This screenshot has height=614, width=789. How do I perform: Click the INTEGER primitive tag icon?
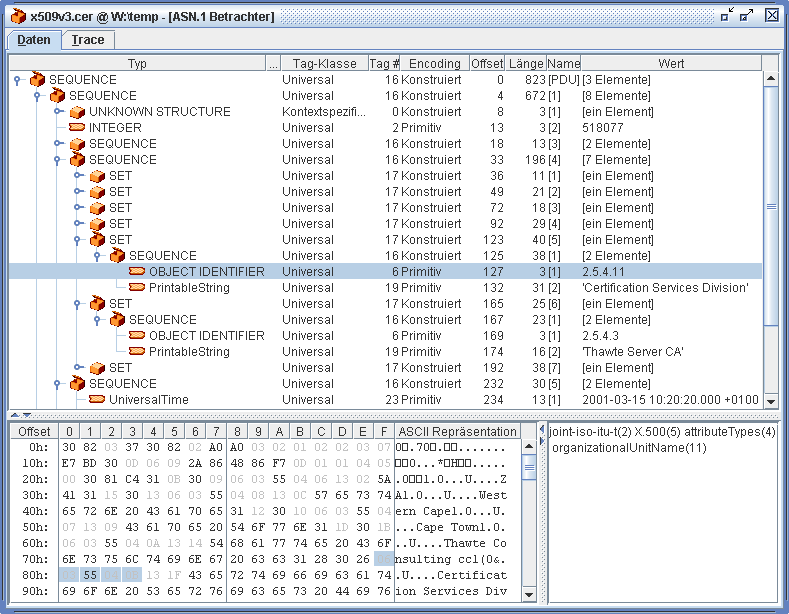77,127
